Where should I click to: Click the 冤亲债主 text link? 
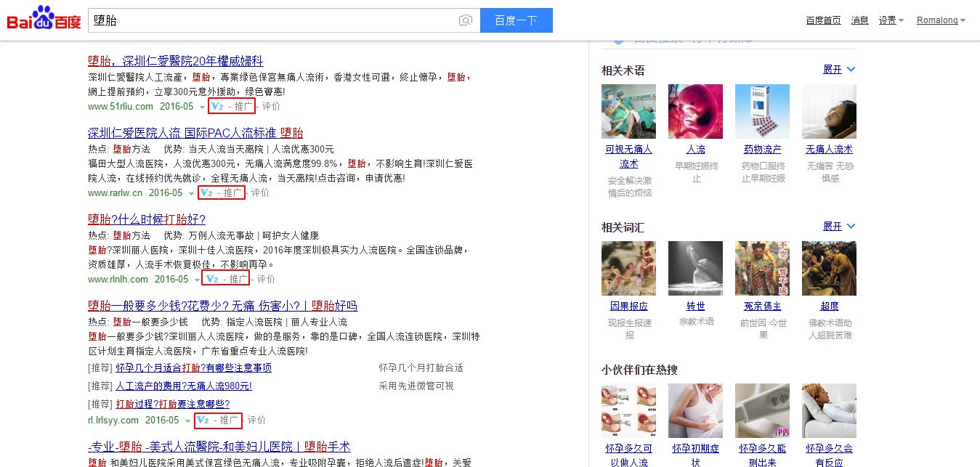762,306
